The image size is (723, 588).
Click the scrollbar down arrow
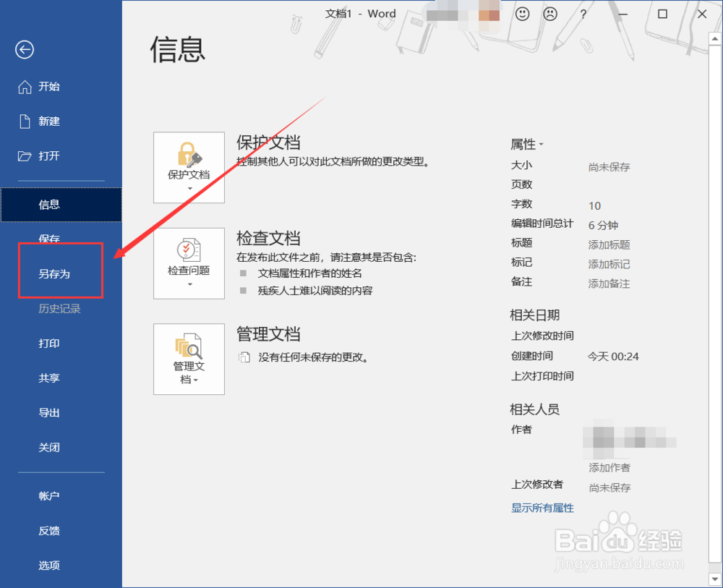[715, 579]
